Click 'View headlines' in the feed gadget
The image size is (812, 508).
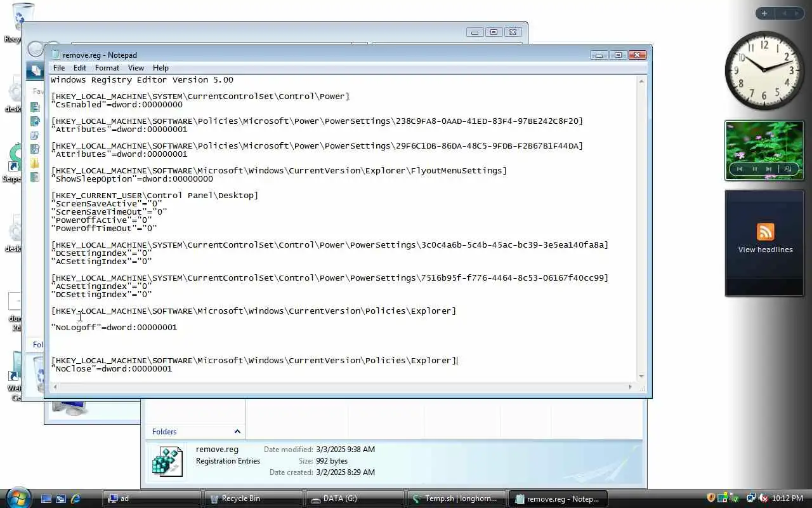coord(766,250)
